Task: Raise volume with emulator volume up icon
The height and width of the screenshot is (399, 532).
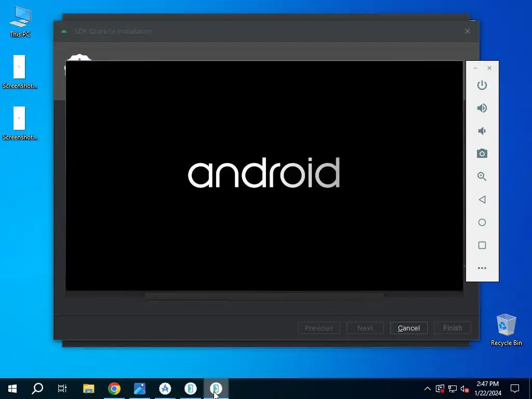Action: tap(482, 108)
